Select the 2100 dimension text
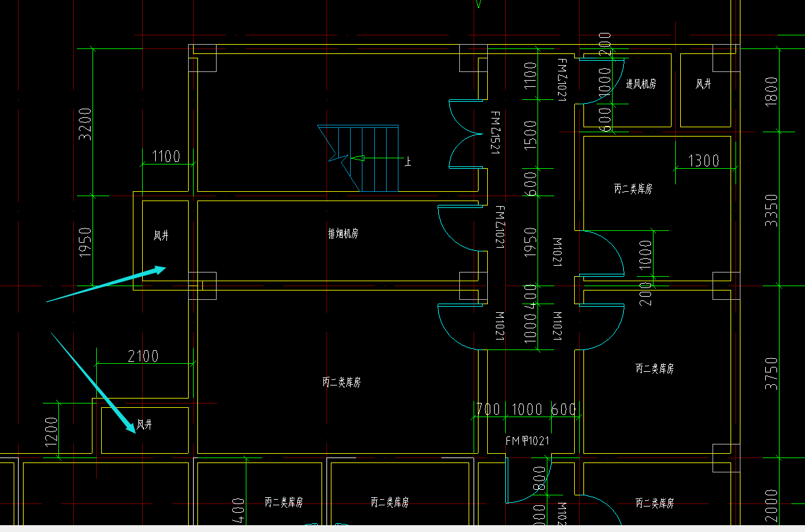 pyautogui.click(x=143, y=356)
